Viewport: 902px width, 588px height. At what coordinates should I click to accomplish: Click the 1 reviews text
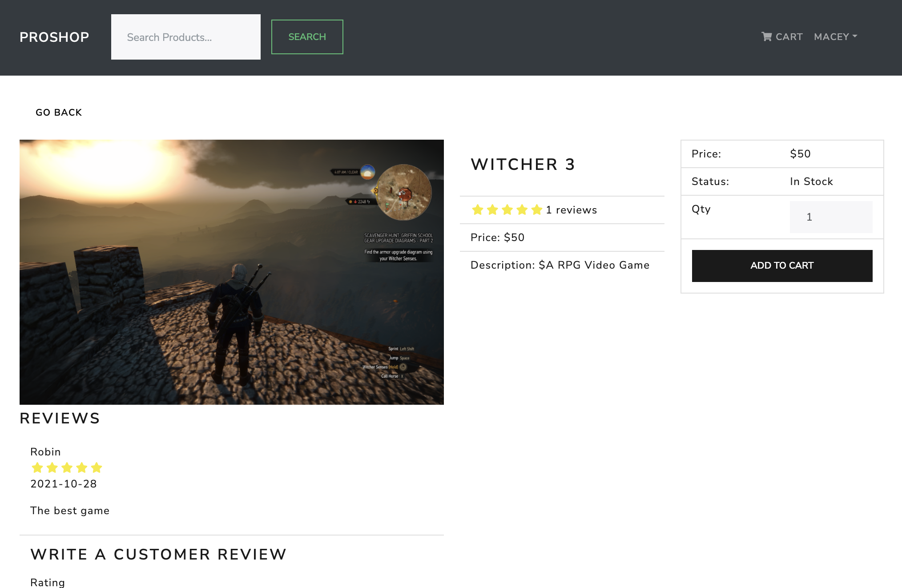point(571,210)
